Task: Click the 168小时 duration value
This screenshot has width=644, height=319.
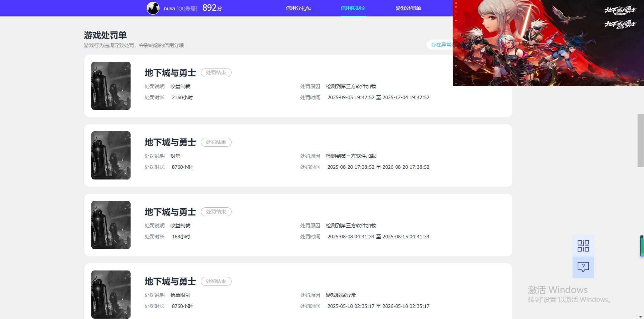Action: click(x=181, y=237)
